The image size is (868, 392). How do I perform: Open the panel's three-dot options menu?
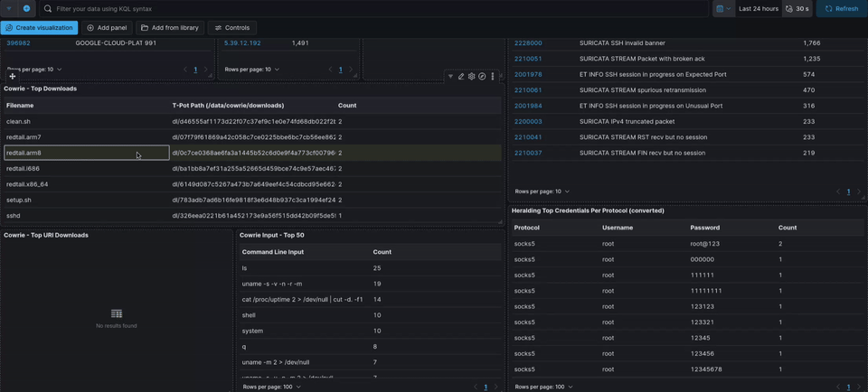coord(493,77)
